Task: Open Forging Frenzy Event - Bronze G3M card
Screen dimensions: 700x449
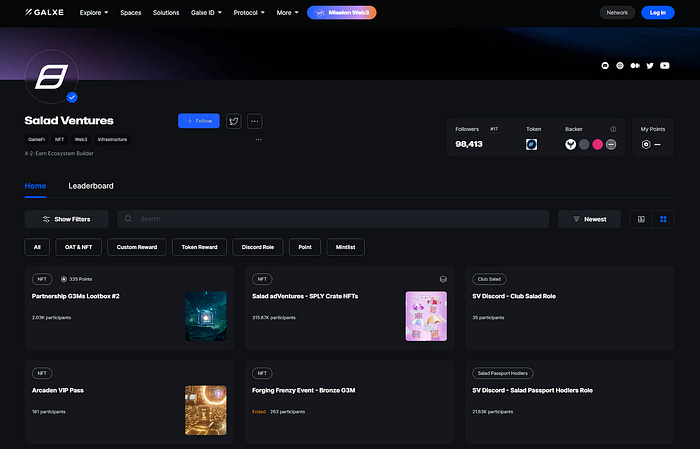Action: (x=350, y=402)
